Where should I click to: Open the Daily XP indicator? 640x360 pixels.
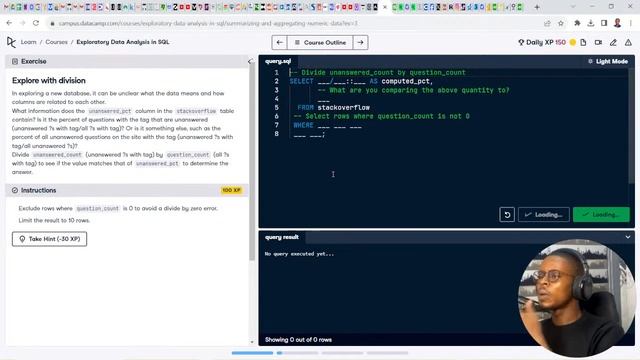[542, 42]
